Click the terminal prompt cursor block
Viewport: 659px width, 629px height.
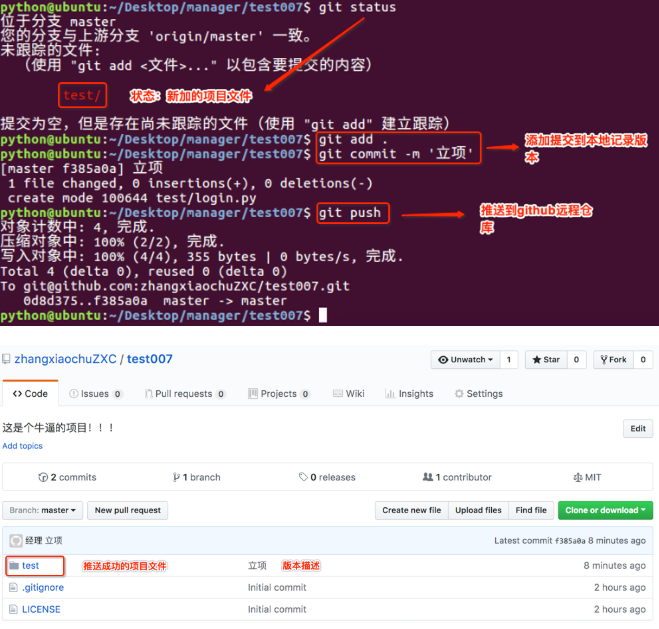[x=323, y=315]
